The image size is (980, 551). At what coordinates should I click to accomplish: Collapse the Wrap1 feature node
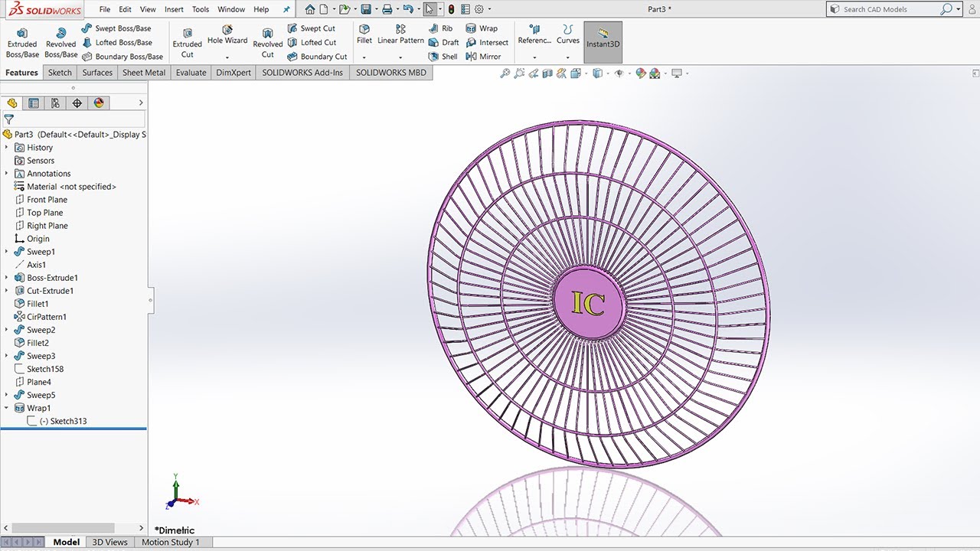[7, 408]
